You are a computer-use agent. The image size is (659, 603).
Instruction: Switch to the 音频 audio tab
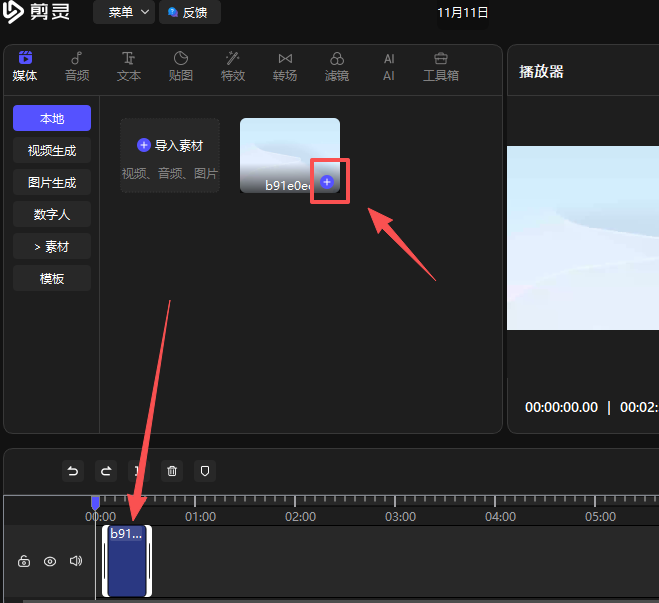point(77,67)
